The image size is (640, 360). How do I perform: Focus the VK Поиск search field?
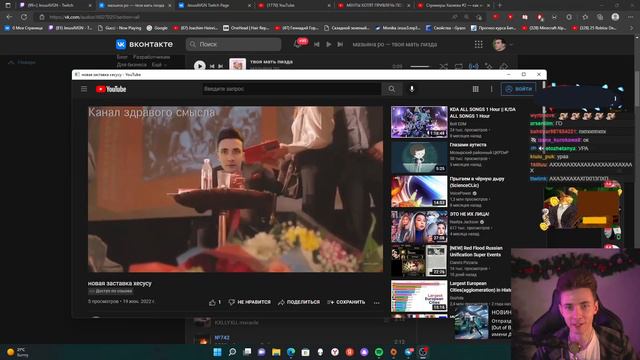tap(233, 44)
